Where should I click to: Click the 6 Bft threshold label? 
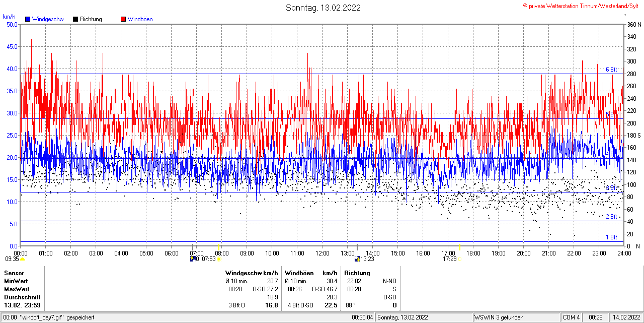(611, 70)
